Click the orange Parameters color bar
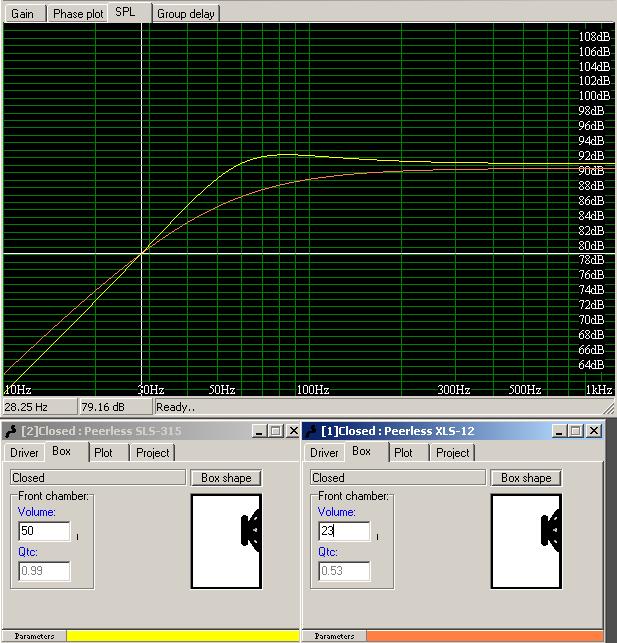 485,636
